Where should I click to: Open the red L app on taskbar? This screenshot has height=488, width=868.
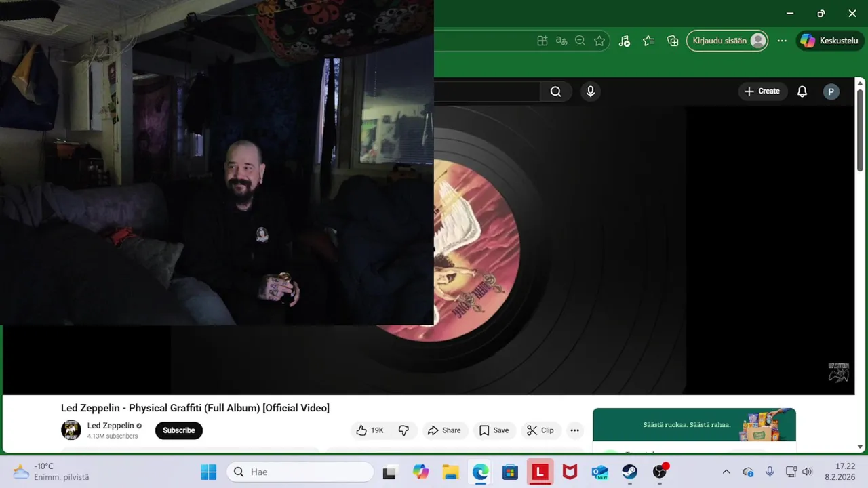point(540,472)
